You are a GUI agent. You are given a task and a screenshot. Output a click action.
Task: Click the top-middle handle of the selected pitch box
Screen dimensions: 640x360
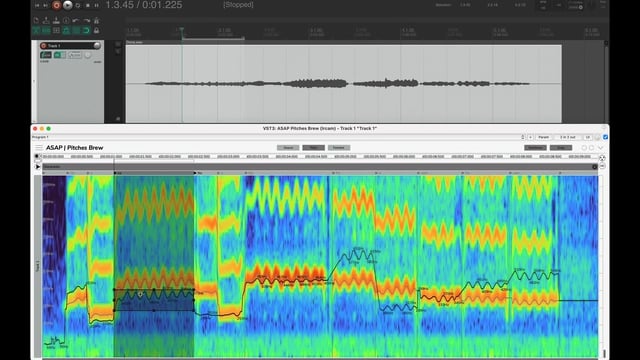click(154, 289)
